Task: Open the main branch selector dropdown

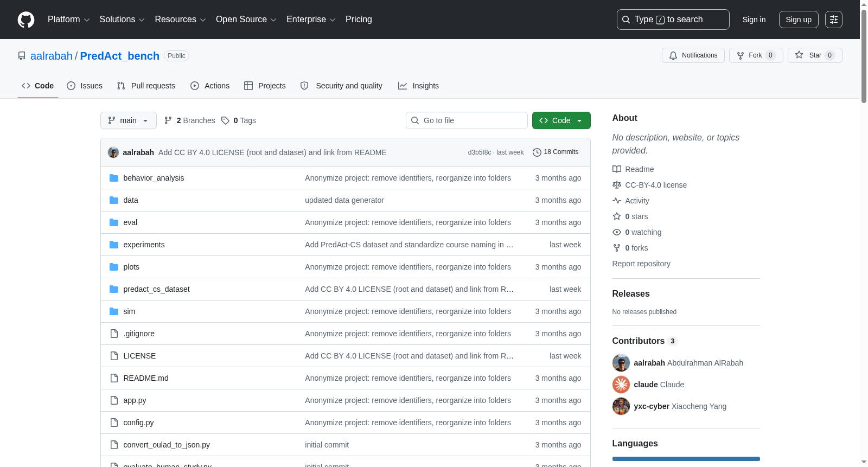Action: (x=129, y=120)
